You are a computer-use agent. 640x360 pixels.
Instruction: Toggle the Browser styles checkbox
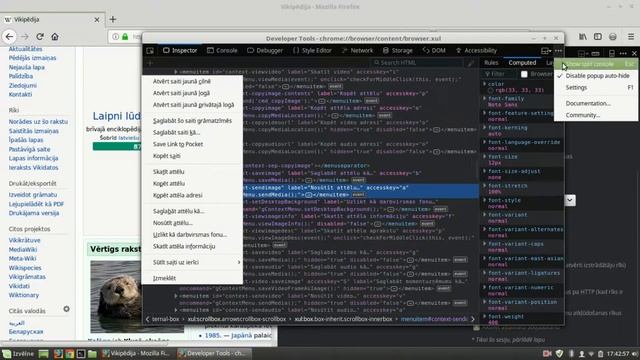pyautogui.click(x=524, y=74)
